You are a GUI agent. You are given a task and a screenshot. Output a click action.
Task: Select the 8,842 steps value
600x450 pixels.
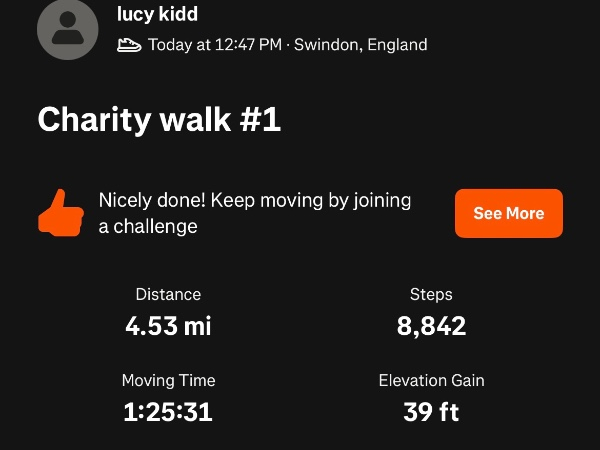pos(431,326)
